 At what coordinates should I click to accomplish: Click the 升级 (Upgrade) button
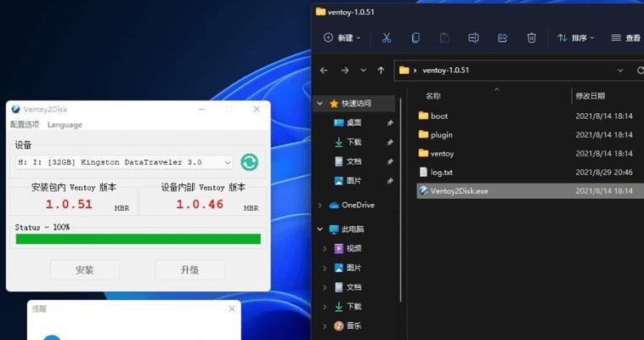189,269
